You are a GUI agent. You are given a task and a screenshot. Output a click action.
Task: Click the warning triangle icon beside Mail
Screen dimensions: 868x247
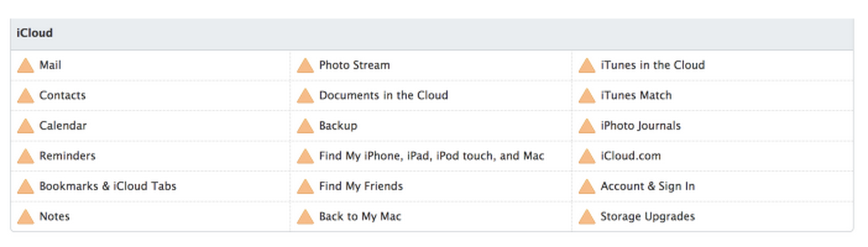[x=25, y=65]
